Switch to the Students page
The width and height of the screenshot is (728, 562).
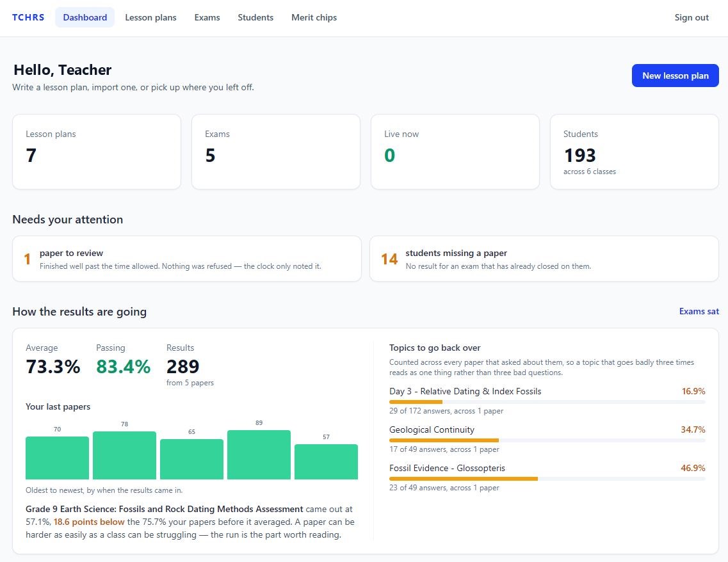pyautogui.click(x=255, y=17)
